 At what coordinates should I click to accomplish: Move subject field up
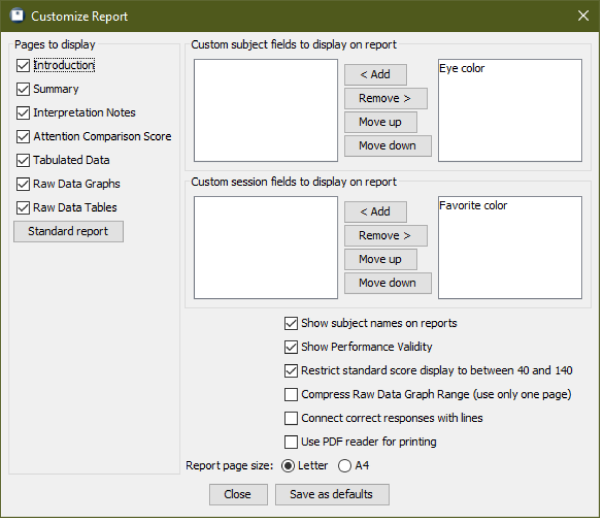click(381, 122)
